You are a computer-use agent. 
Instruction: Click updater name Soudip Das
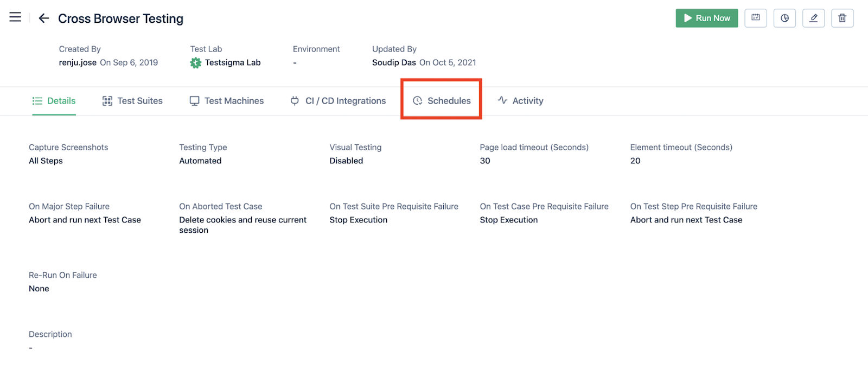(394, 62)
